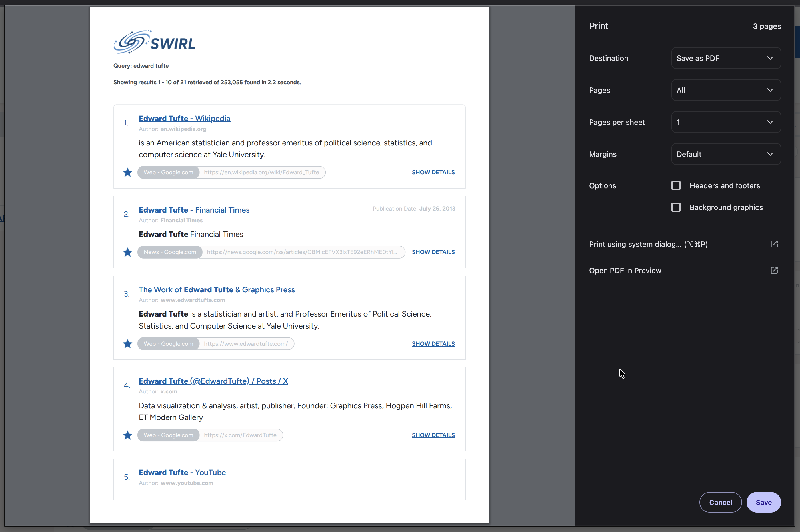
Task: Expand the Pages selection dropdown
Action: click(726, 90)
